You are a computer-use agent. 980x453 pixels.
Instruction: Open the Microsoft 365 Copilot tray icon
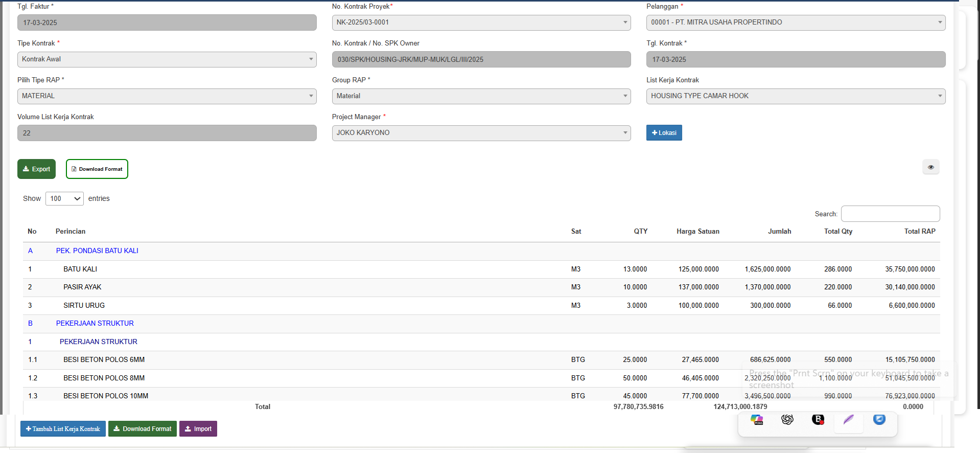click(757, 420)
